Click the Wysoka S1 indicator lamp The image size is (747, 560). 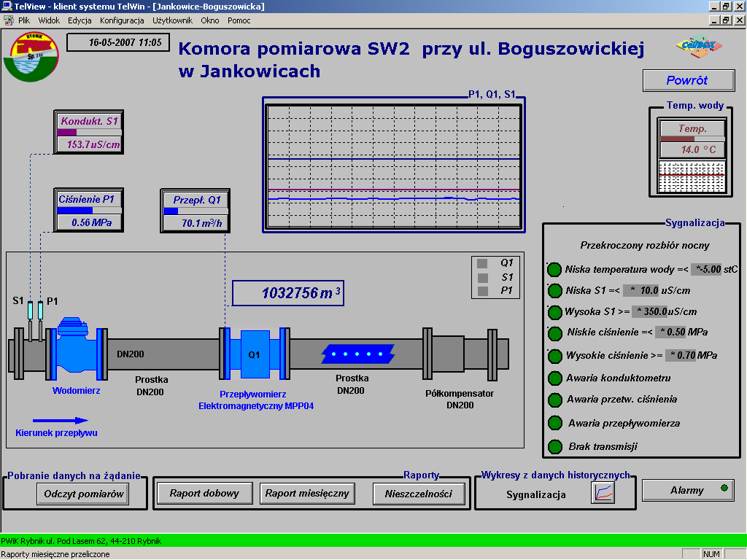point(554,312)
